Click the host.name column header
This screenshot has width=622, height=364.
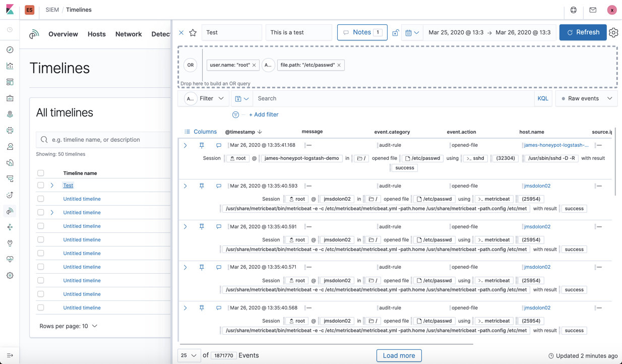click(x=532, y=132)
